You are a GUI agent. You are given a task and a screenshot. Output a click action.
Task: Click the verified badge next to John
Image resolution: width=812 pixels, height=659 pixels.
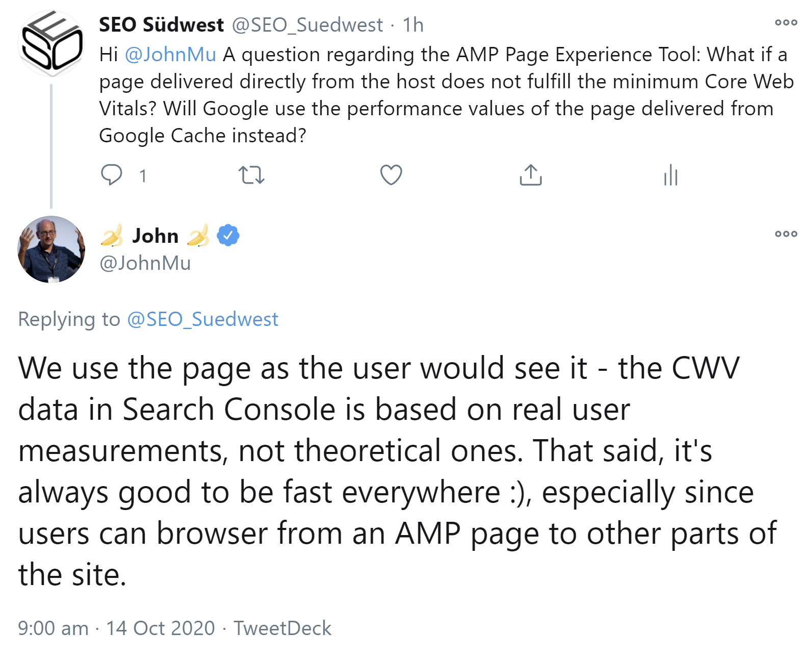(x=227, y=235)
